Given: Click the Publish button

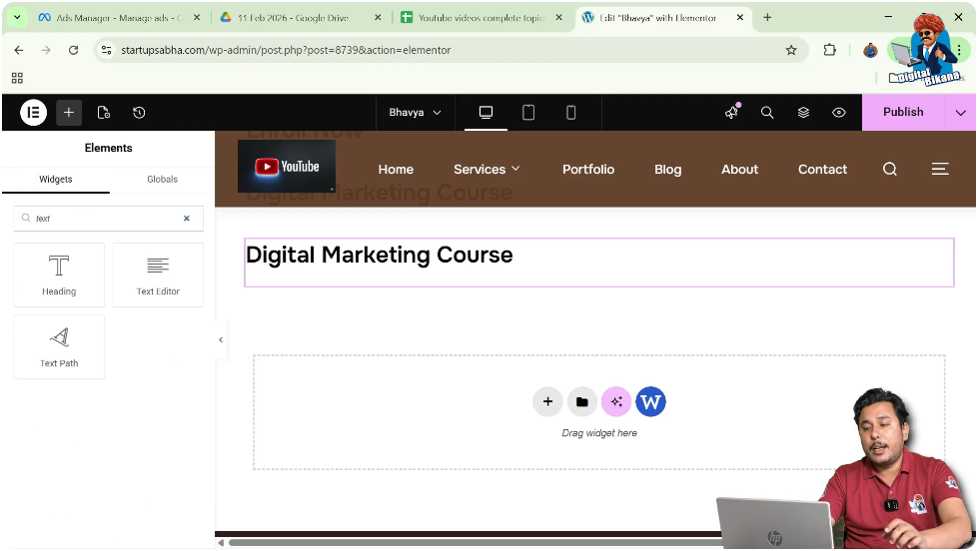Looking at the screenshot, I should pos(902,113).
